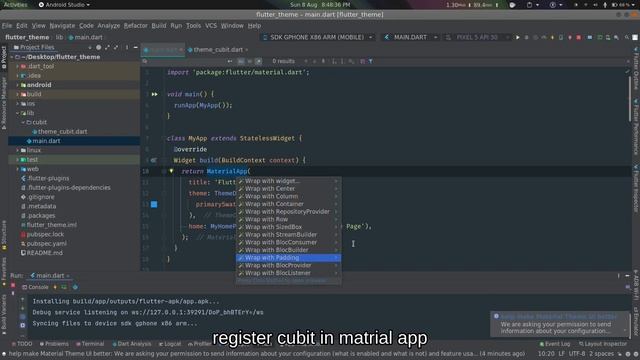
Task: Open the device selector dropdown SDK GPHONE X86 ARM
Action: (x=317, y=37)
